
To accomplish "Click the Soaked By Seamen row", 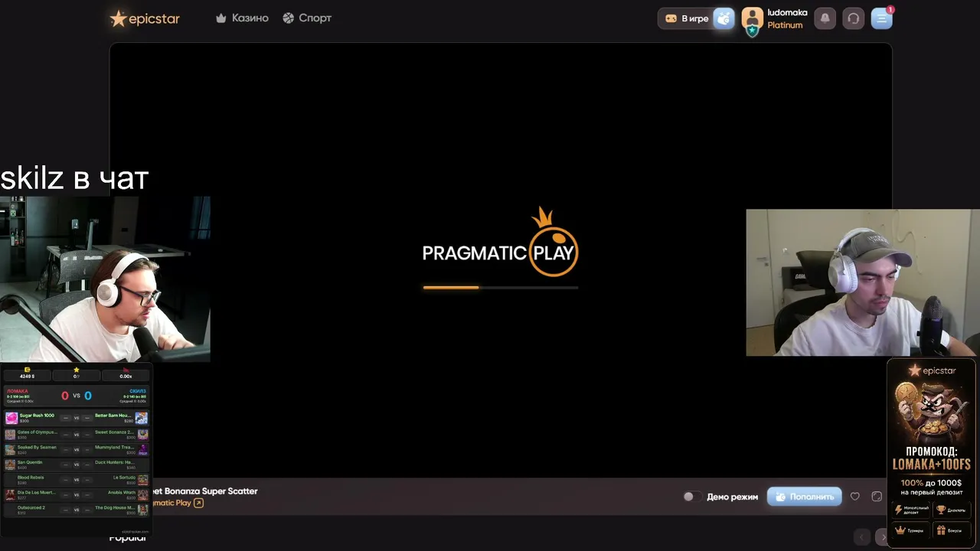I will click(x=76, y=449).
